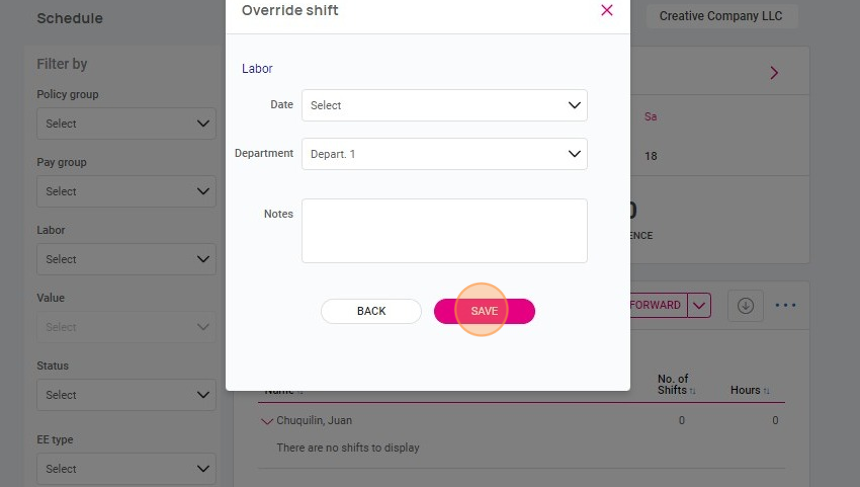This screenshot has height=487, width=860.
Task: Collapse the Chuquilin, Juan row
Action: [267, 421]
